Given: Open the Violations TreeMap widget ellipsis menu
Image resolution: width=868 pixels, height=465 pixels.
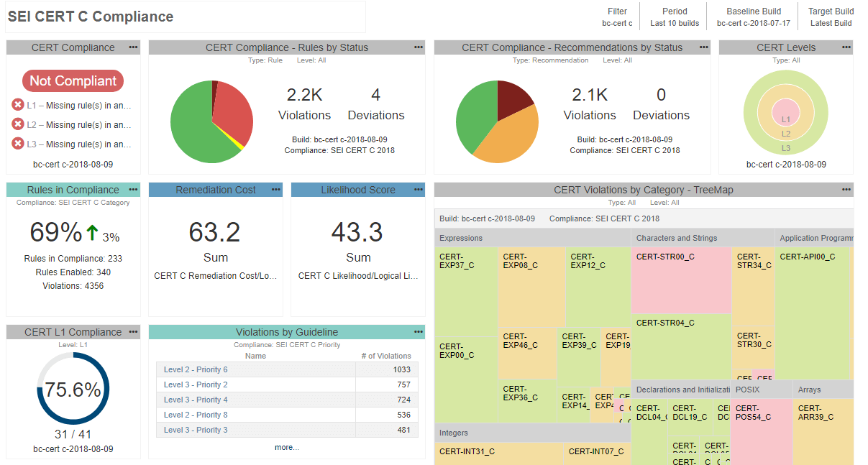Looking at the screenshot, I should pyautogui.click(x=845, y=190).
